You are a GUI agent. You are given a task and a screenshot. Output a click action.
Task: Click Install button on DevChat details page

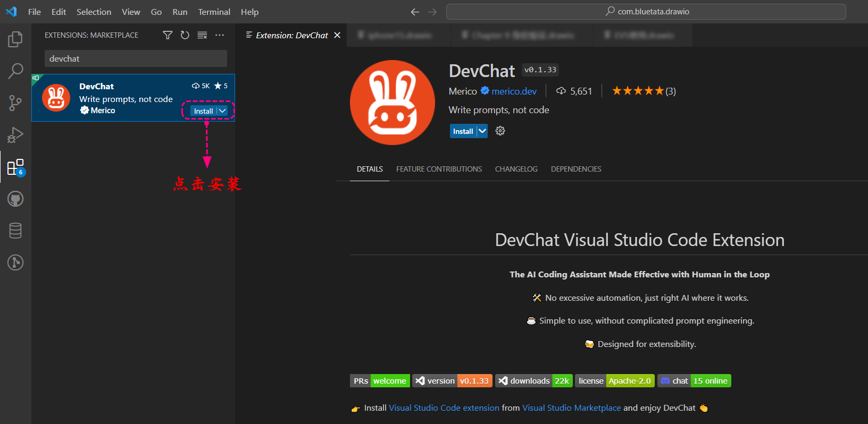[463, 131]
